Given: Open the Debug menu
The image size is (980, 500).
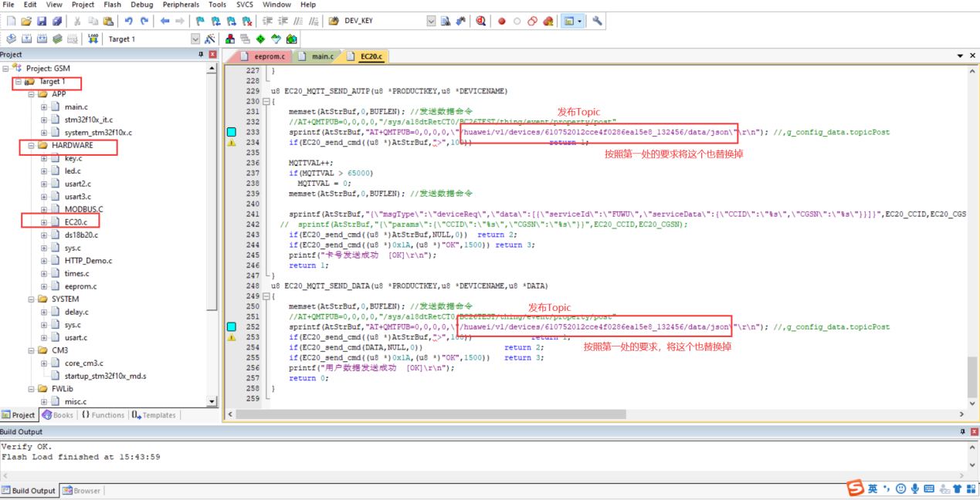Looking at the screenshot, I should pyautogui.click(x=141, y=5).
